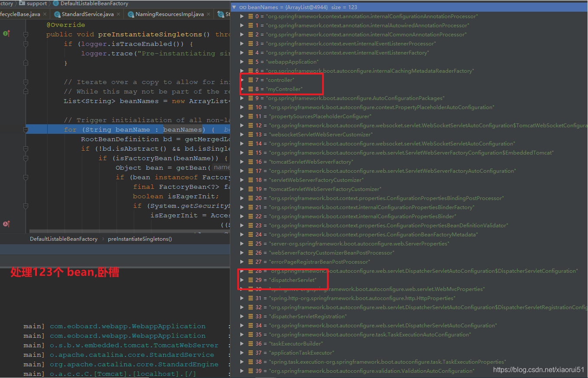Click the element icon for row 16 tomcatServletWebServerFactory
The width and height of the screenshot is (588, 378).
click(x=251, y=162)
